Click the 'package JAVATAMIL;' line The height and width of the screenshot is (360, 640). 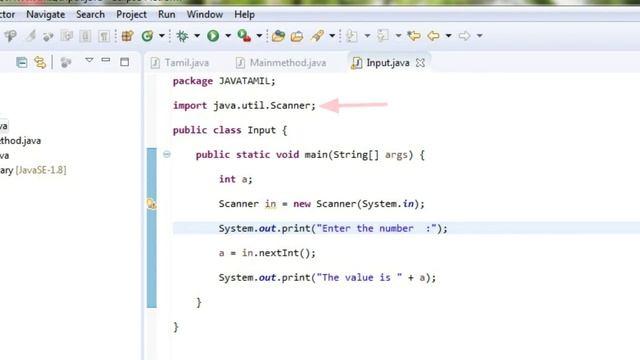tap(224, 81)
